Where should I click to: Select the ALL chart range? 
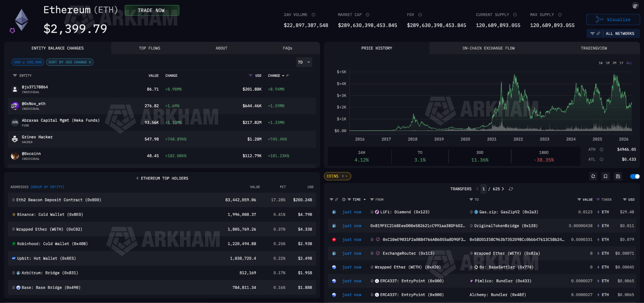pos(629,63)
